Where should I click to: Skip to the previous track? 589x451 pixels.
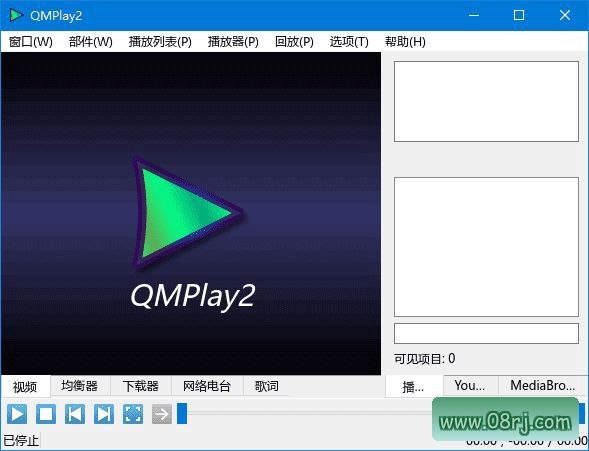click(75, 414)
